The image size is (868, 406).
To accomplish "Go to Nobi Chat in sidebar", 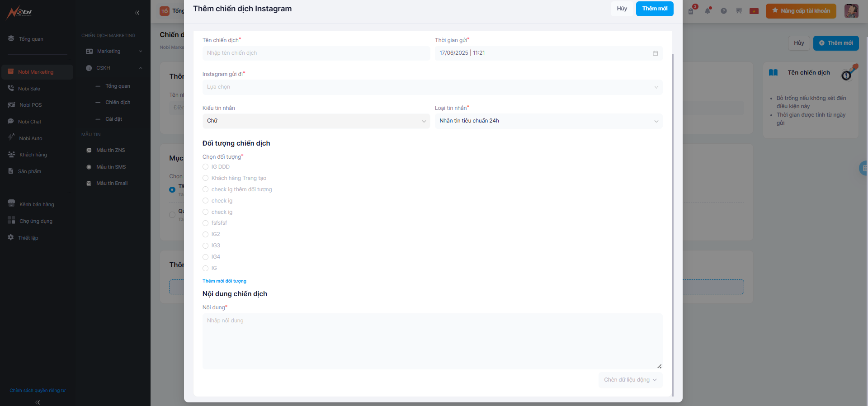I will click(29, 122).
